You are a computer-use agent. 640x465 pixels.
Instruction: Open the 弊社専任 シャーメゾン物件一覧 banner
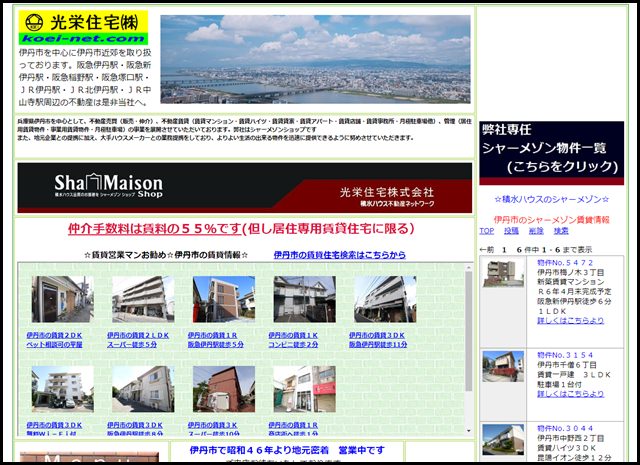point(551,153)
